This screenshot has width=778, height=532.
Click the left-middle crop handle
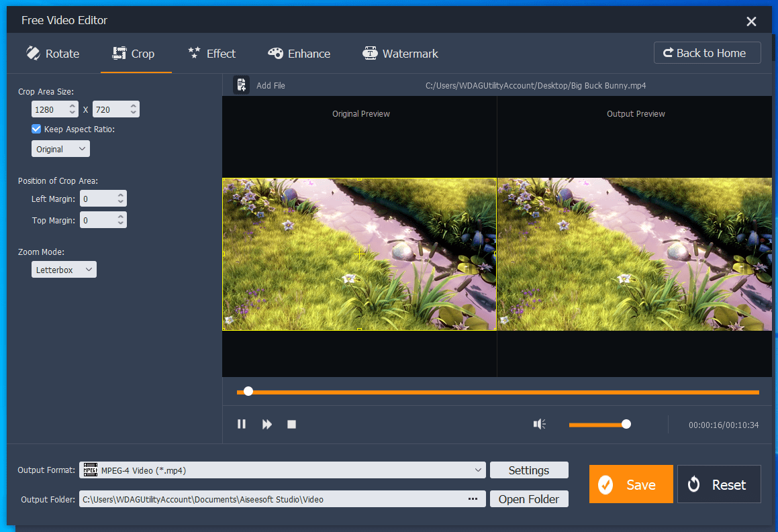coord(224,254)
